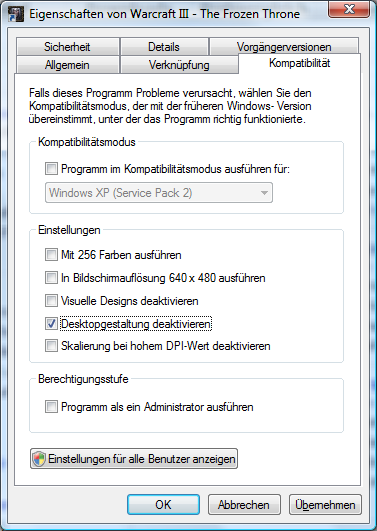Open the Details tab
The height and width of the screenshot is (531, 377).
point(164,46)
